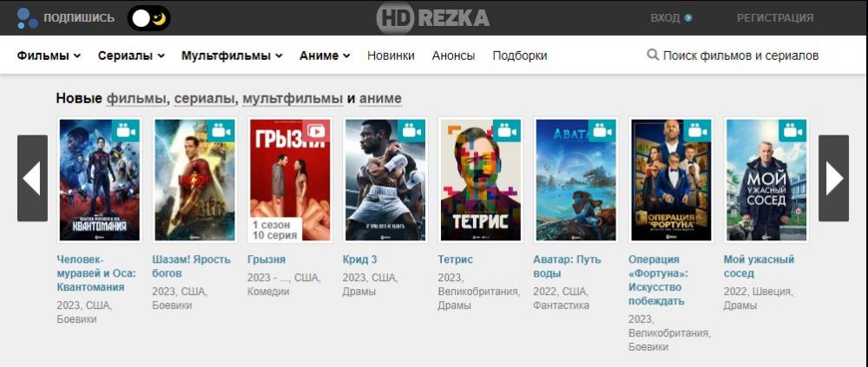
Task: Click the camera icon on the Тетрис poster
Action: pyautogui.click(x=507, y=131)
